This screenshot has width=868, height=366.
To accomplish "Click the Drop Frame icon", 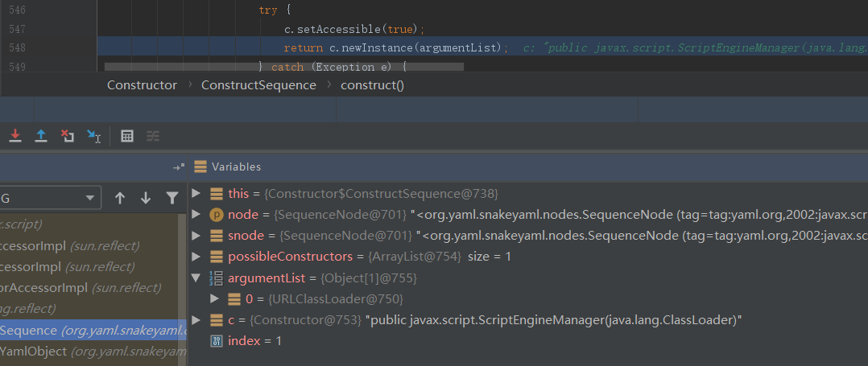I will (67, 136).
